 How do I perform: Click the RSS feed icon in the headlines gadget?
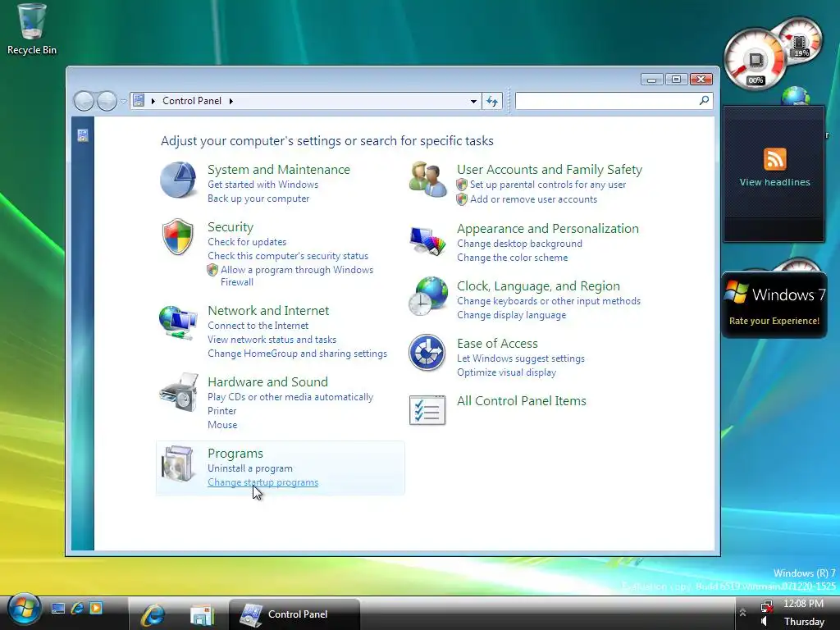click(x=774, y=159)
